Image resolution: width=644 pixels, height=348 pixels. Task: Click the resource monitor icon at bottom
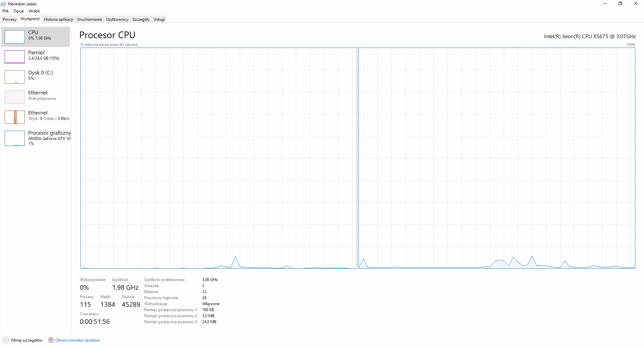coord(51,340)
